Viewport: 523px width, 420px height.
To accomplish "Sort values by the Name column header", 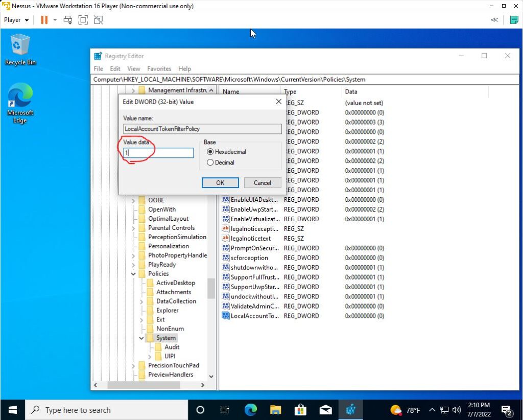I will point(250,91).
